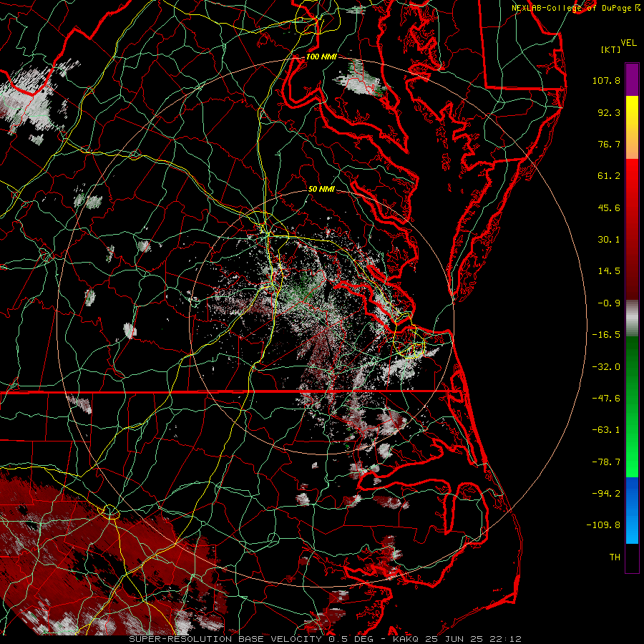Click the 76.7 velocity legend value
The height and width of the screenshot is (644, 644).
point(609,144)
